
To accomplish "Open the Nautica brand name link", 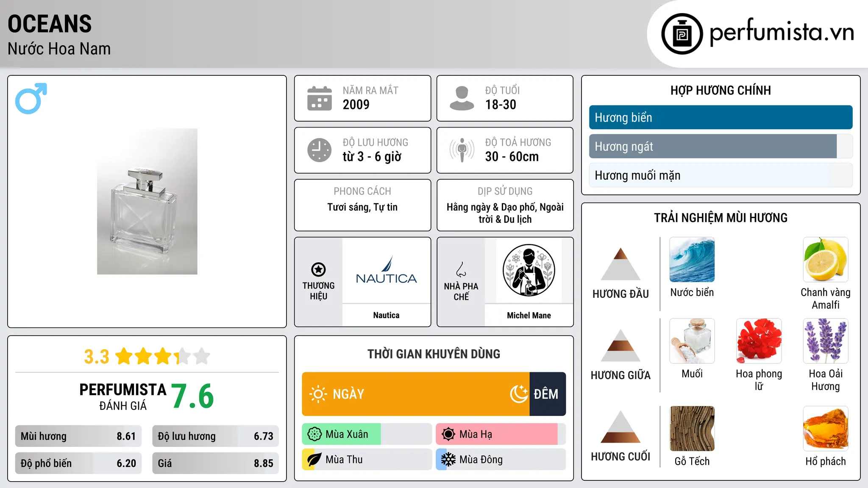I will pyautogui.click(x=386, y=315).
